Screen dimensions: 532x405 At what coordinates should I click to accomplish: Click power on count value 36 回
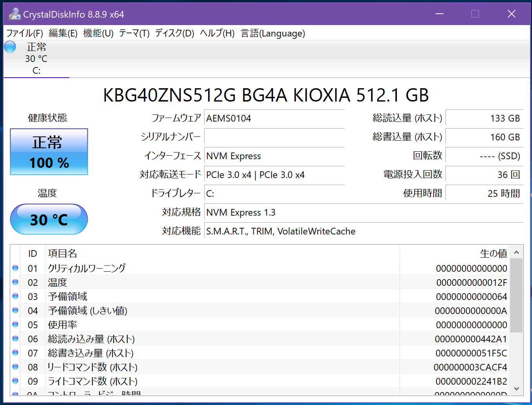(x=485, y=175)
